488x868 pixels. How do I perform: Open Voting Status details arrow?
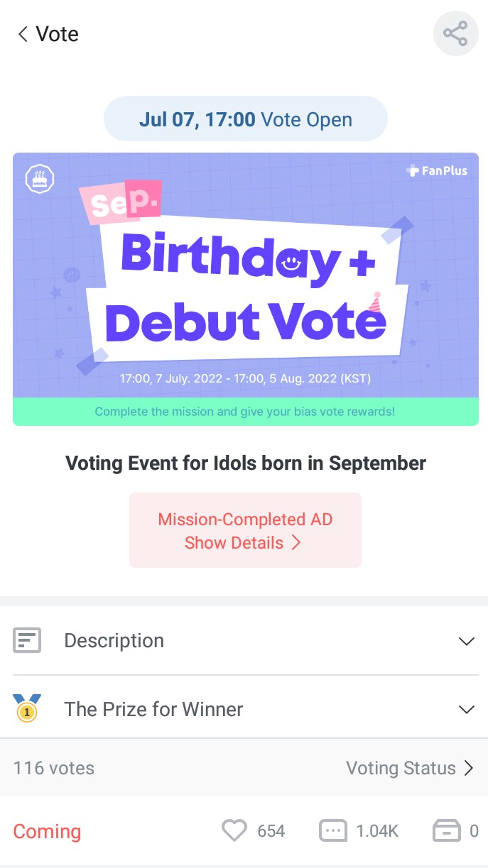click(468, 768)
